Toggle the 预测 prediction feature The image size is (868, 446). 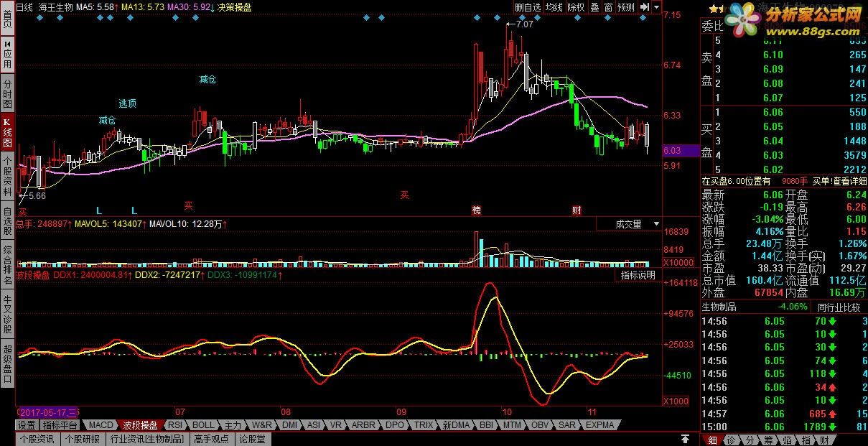626,7
